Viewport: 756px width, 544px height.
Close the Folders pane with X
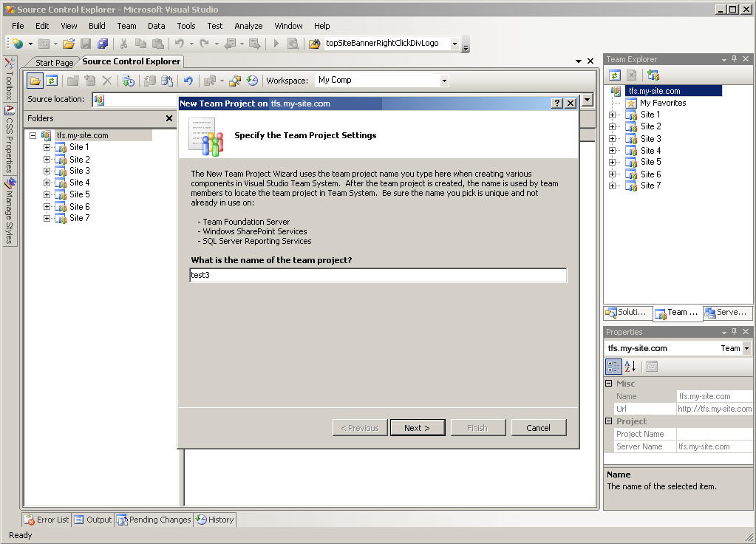[169, 118]
